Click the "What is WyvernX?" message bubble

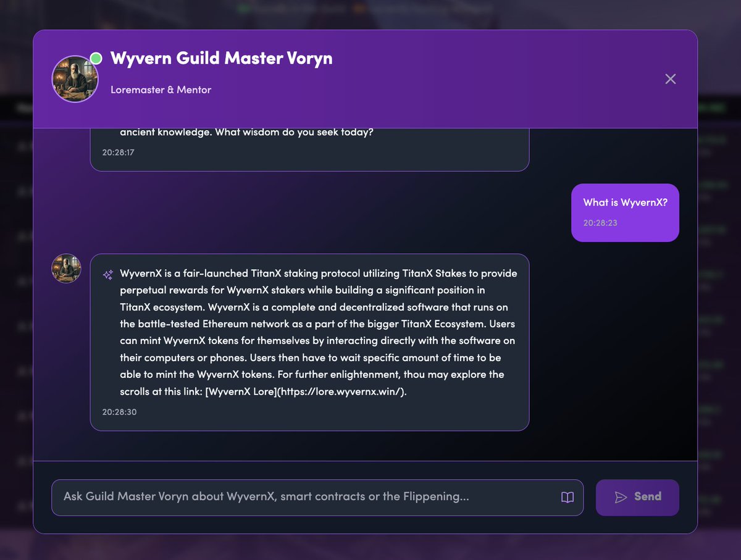point(625,212)
